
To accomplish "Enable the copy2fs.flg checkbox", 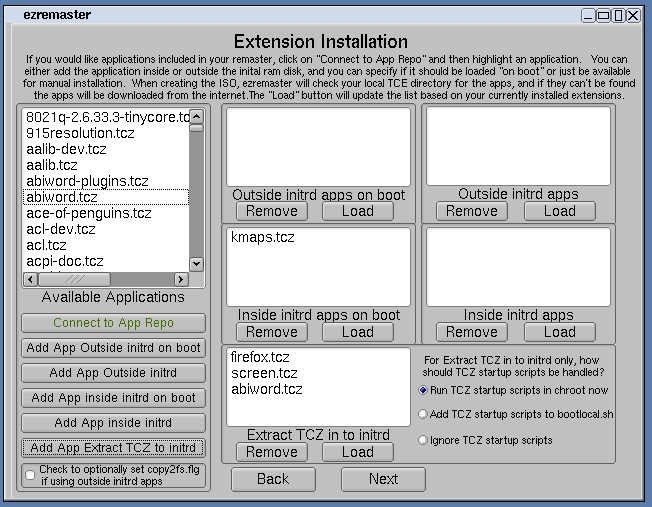I will pyautogui.click(x=30, y=475).
